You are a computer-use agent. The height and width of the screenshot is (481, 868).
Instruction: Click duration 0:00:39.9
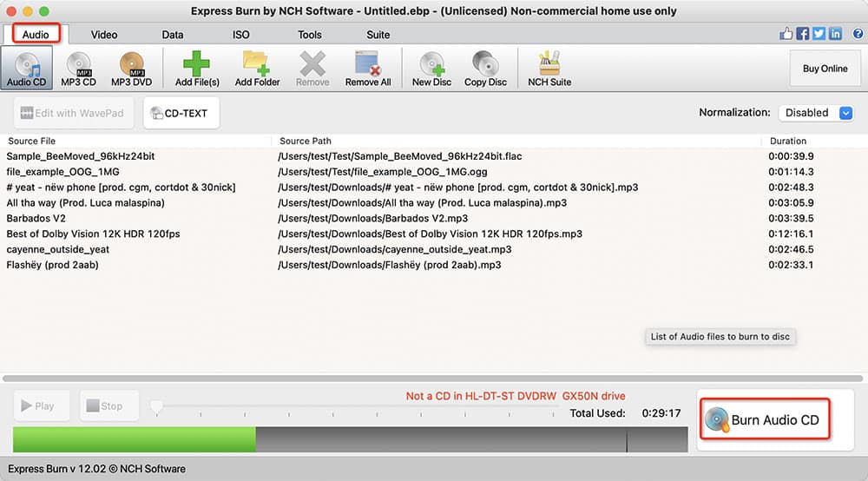tap(791, 156)
